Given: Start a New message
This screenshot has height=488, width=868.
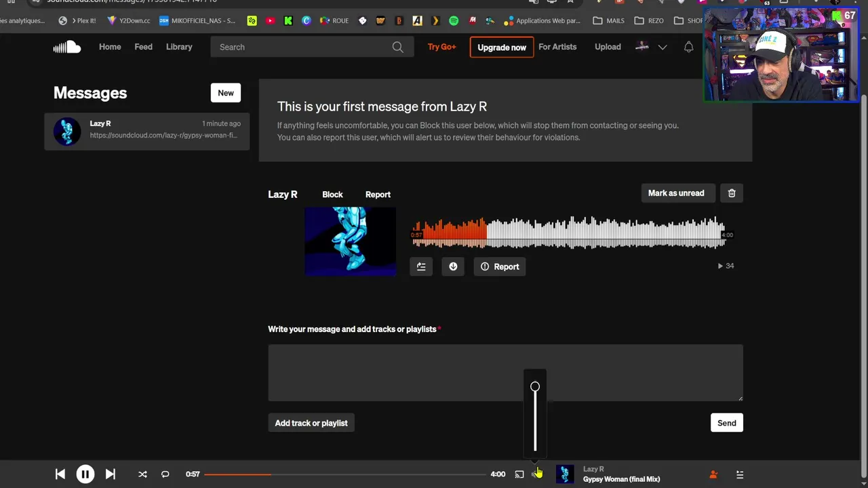Looking at the screenshot, I should pos(226,93).
